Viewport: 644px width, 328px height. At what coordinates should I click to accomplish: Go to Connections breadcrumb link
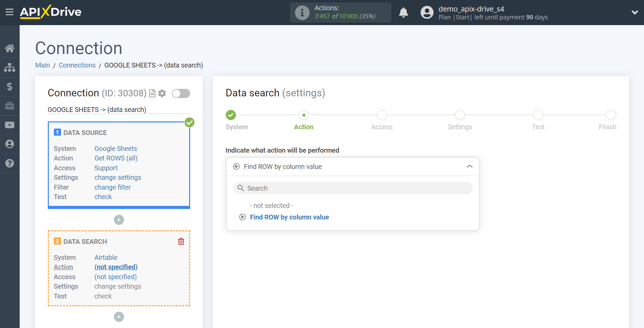point(77,65)
